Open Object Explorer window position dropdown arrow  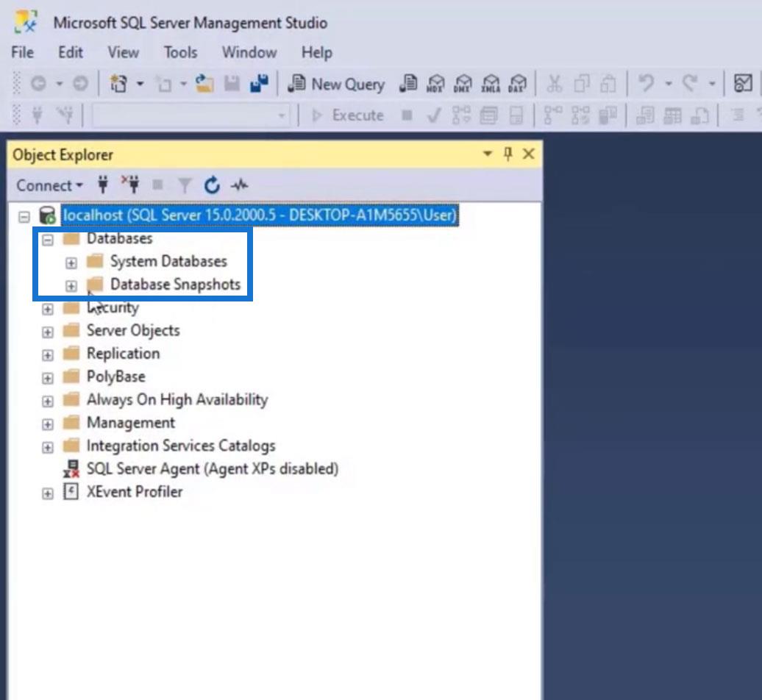(x=487, y=154)
